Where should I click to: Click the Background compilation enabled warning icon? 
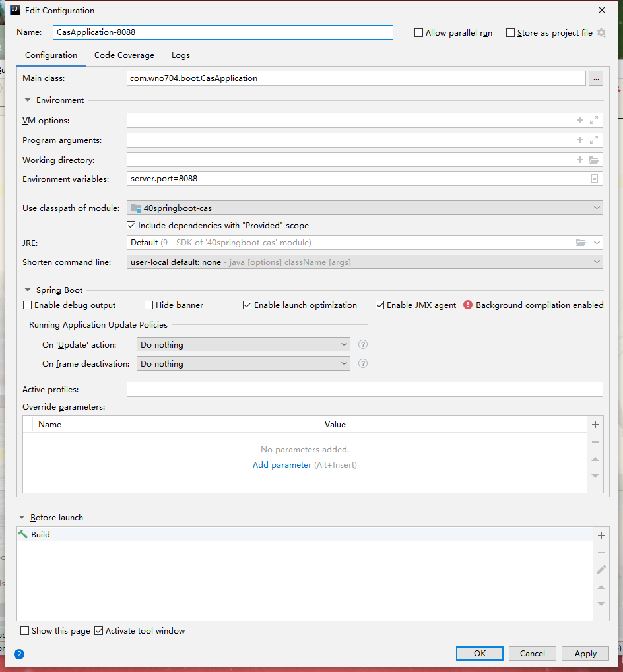click(x=468, y=305)
